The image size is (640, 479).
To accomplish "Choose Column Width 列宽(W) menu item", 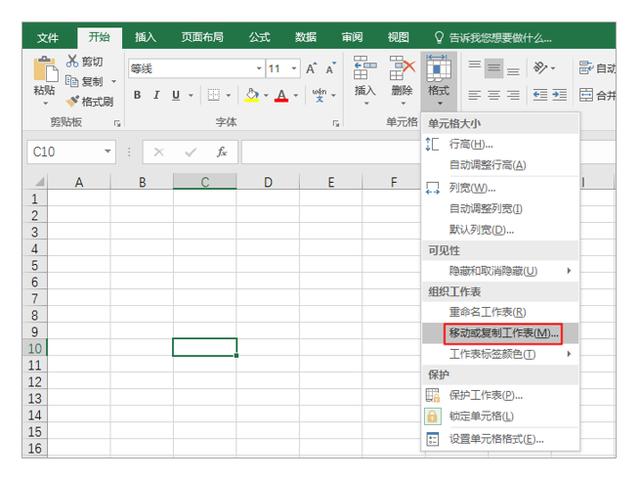I will point(500,188).
